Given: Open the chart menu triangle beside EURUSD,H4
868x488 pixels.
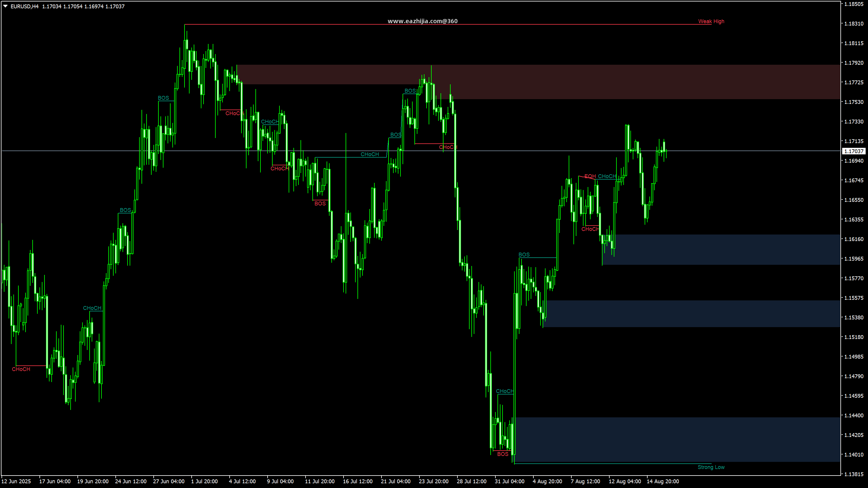Looking at the screenshot, I should click(x=5, y=6).
